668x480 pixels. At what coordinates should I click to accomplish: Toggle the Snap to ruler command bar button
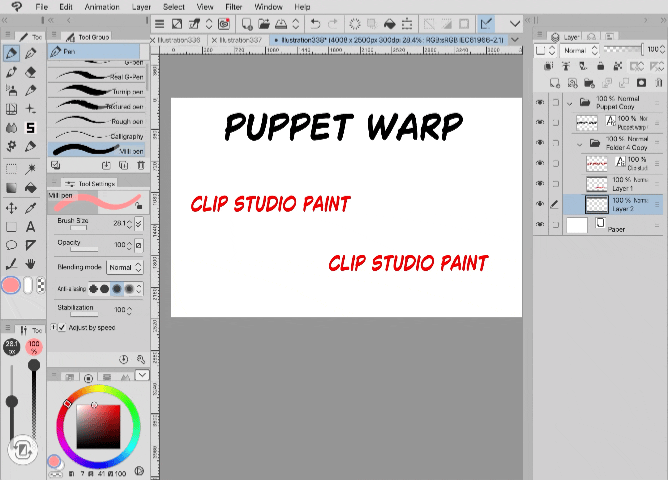pyautogui.click(x=486, y=24)
